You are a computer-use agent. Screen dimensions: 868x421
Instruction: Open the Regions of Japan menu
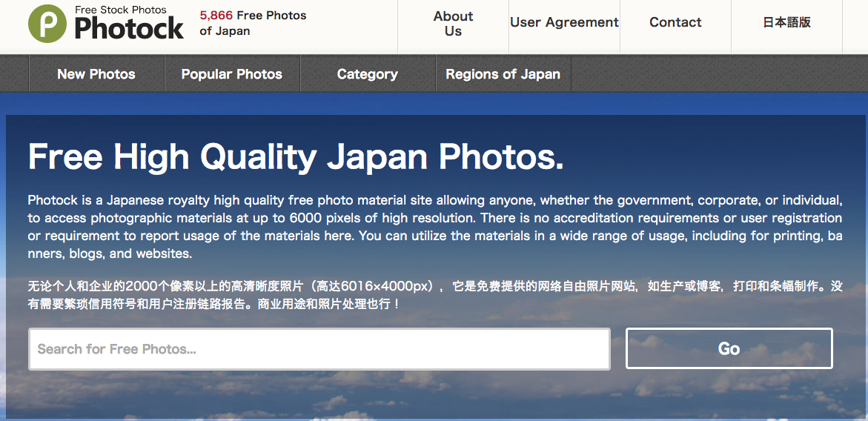coord(503,74)
